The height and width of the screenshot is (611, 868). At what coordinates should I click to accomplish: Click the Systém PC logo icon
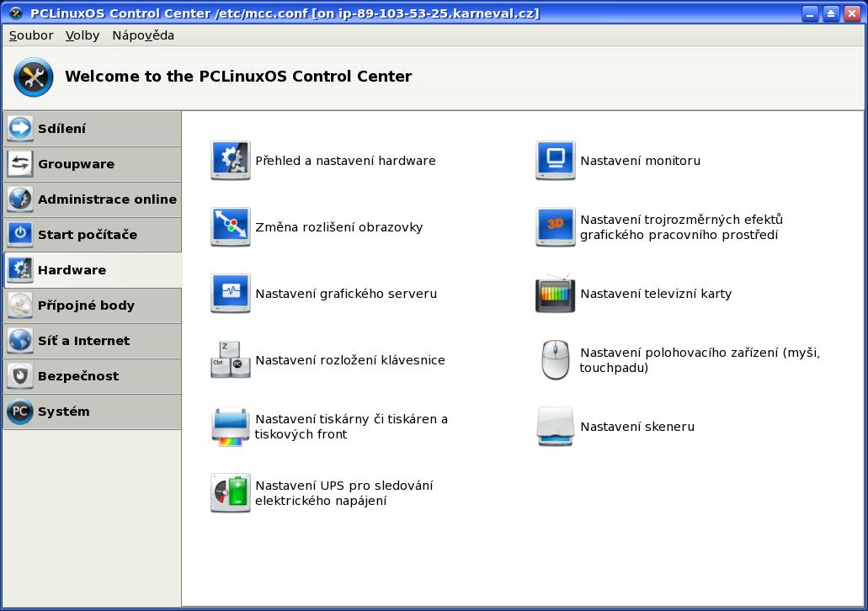pos(20,412)
